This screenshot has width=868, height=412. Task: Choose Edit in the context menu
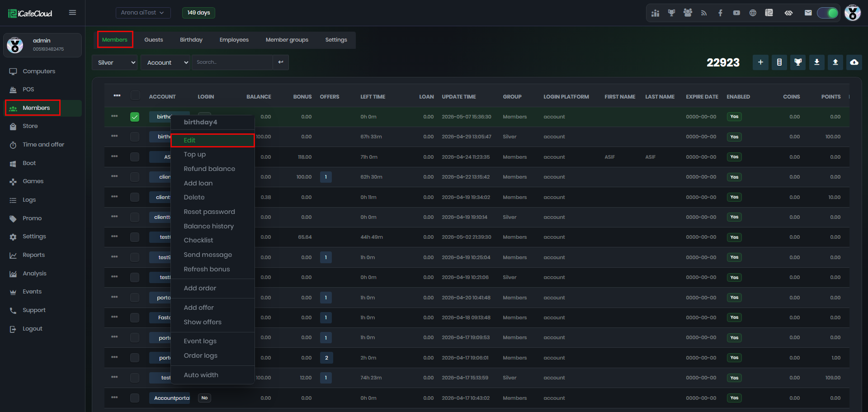pos(212,140)
